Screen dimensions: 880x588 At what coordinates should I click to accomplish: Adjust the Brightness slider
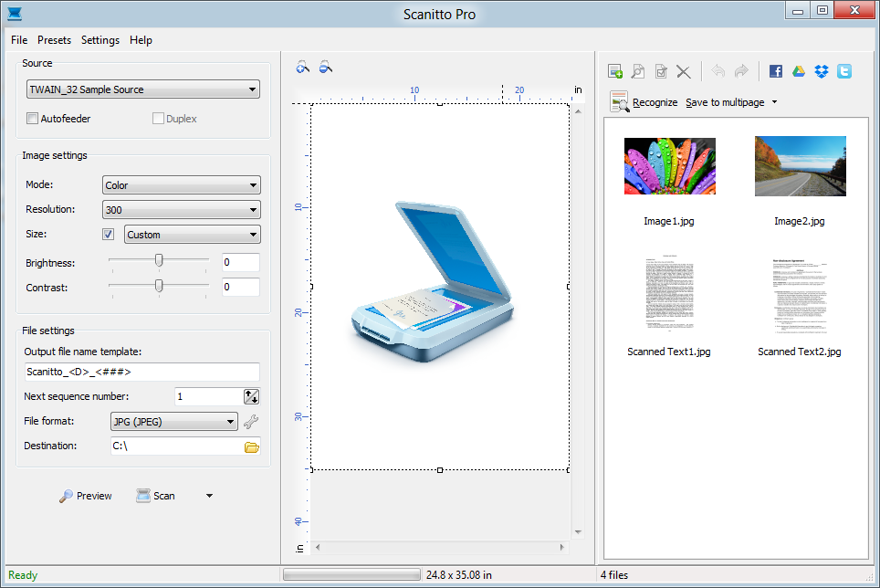pyautogui.click(x=158, y=262)
